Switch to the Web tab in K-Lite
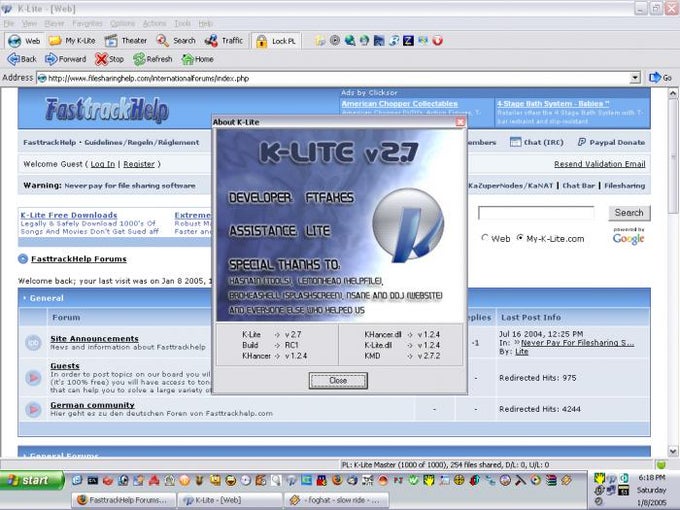Screen dimensions: 680x510 click(24, 41)
